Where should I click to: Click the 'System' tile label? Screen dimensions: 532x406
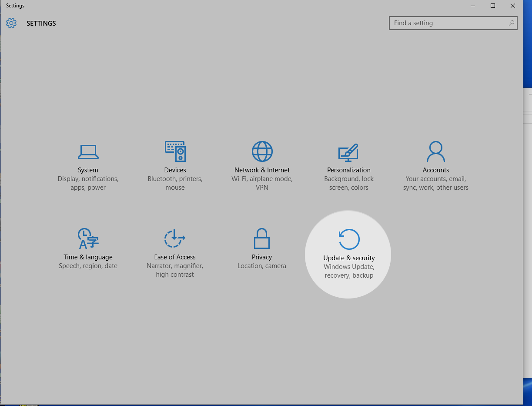(x=88, y=170)
